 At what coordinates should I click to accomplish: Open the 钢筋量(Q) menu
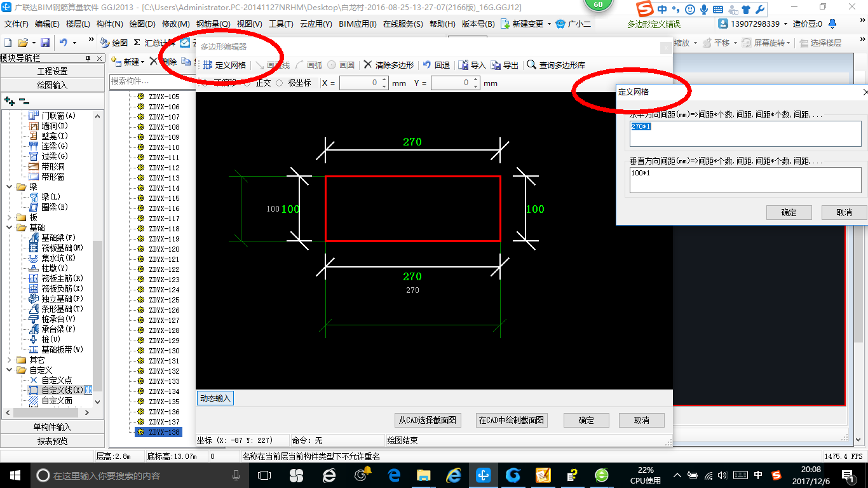[x=214, y=24]
